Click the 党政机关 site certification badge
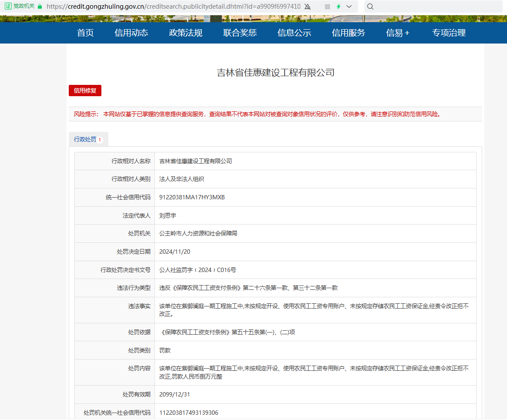 (20, 7)
